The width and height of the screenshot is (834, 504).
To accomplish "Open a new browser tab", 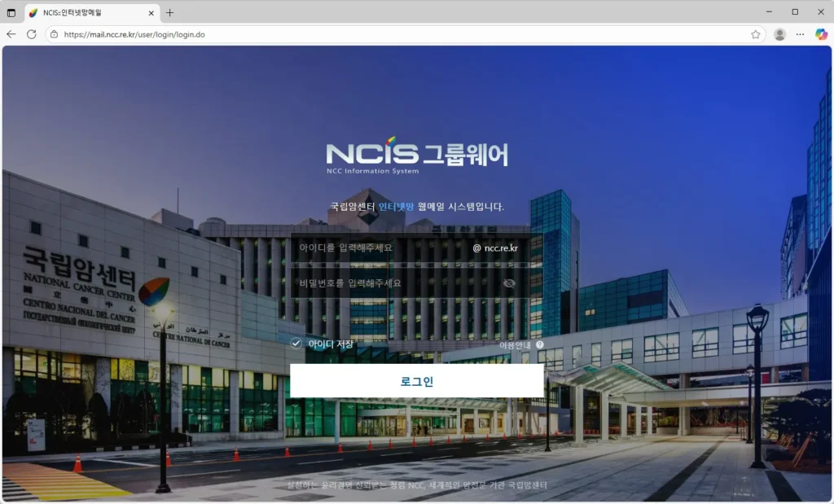I will coord(169,12).
